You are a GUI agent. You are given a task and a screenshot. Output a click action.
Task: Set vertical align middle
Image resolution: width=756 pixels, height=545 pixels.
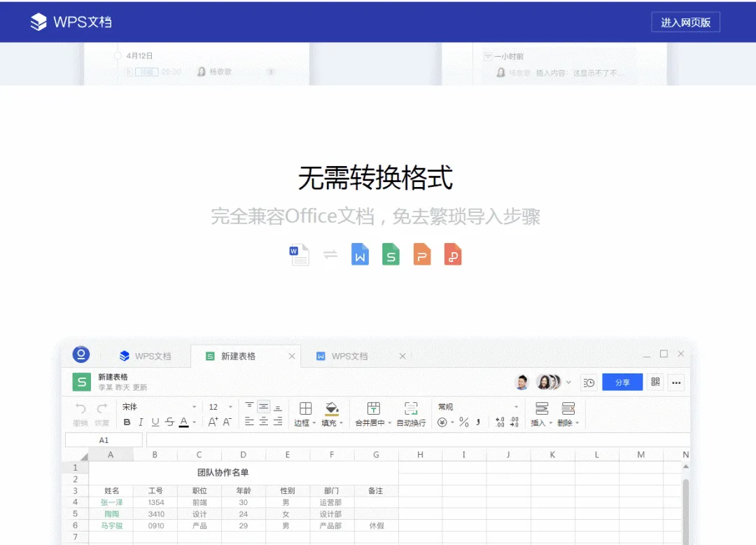pos(264,406)
